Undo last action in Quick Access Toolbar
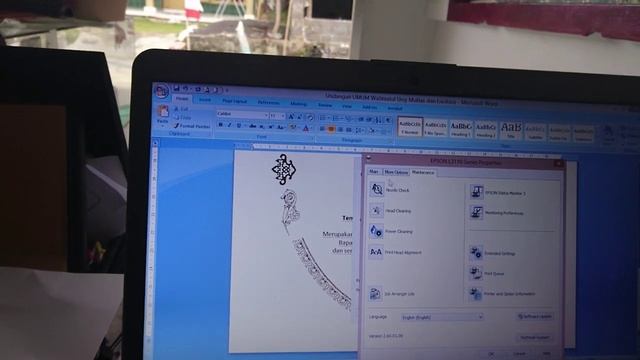640x360 pixels. 186,89
